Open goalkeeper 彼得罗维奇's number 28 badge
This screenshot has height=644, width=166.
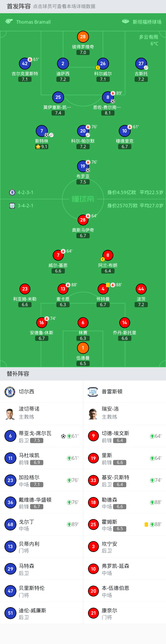[83, 36]
